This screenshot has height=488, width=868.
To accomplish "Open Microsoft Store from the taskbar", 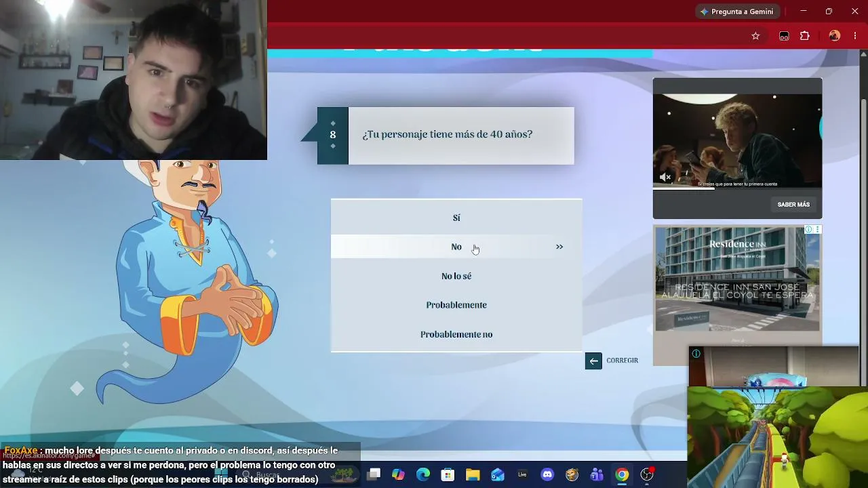I will [x=448, y=474].
